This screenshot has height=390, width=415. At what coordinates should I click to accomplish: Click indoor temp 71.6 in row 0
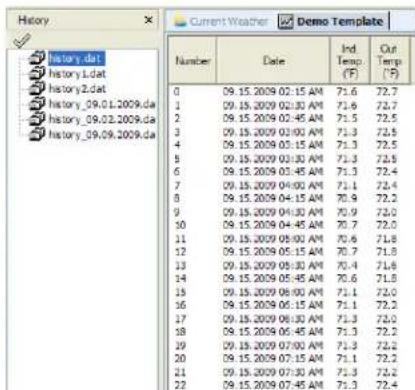click(x=347, y=91)
